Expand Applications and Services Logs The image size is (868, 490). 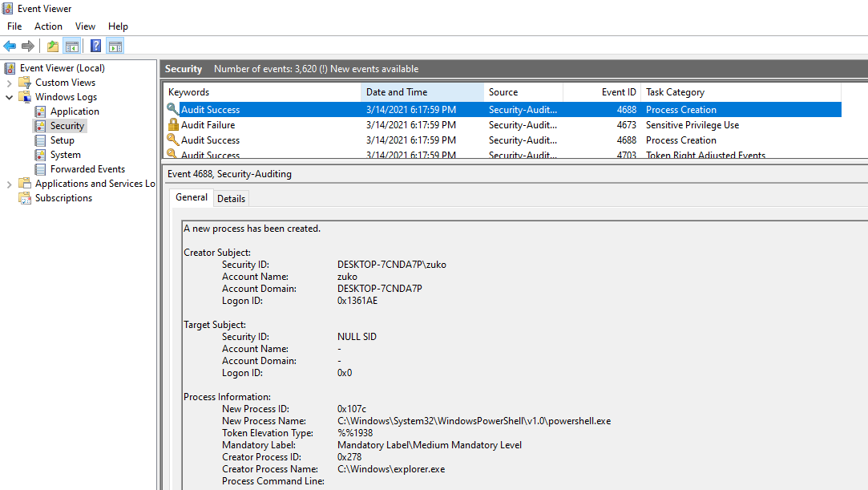click(x=7, y=183)
